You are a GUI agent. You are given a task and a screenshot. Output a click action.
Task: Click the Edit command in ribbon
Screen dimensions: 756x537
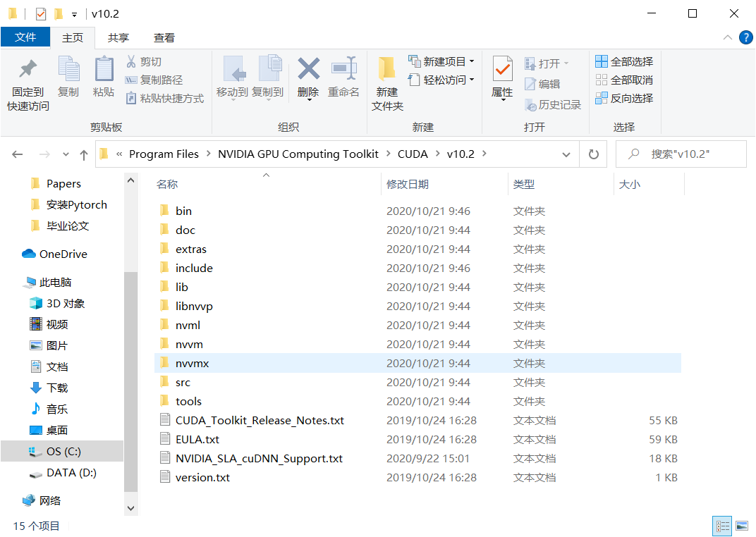542,84
